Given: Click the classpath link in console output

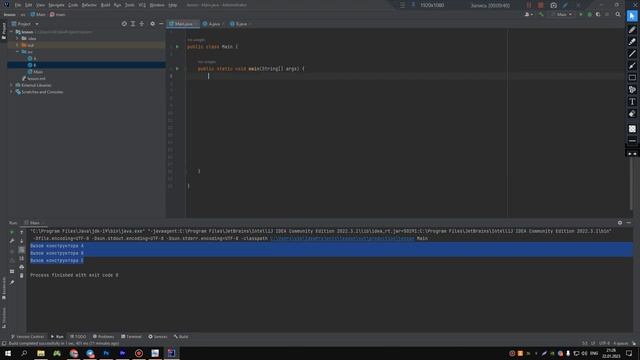Looking at the screenshot, I should 342,238.
